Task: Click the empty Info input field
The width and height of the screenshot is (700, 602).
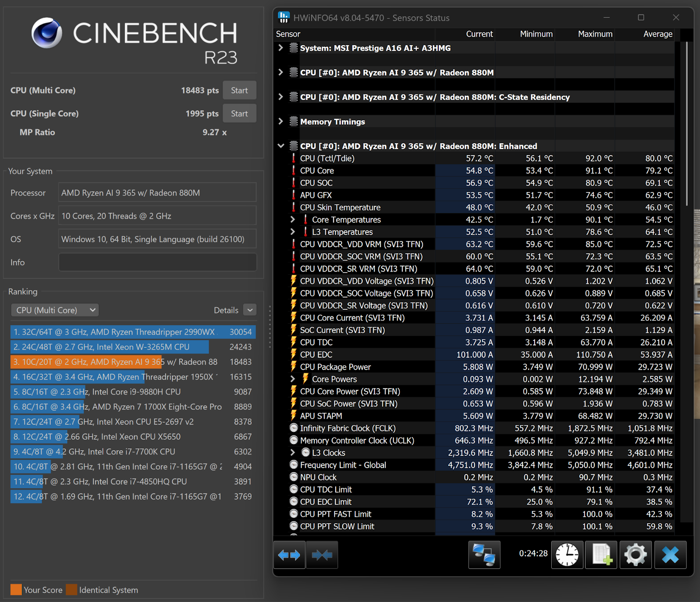Action: pos(157,262)
